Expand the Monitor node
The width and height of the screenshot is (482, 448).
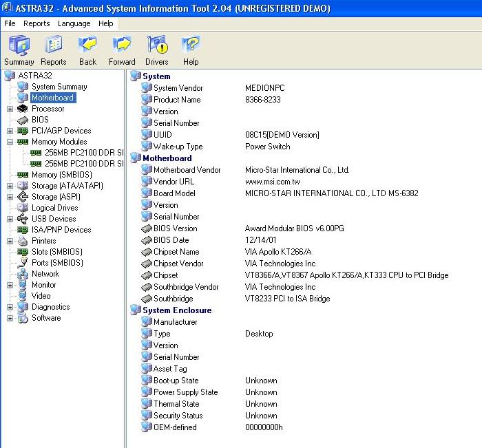(10, 285)
